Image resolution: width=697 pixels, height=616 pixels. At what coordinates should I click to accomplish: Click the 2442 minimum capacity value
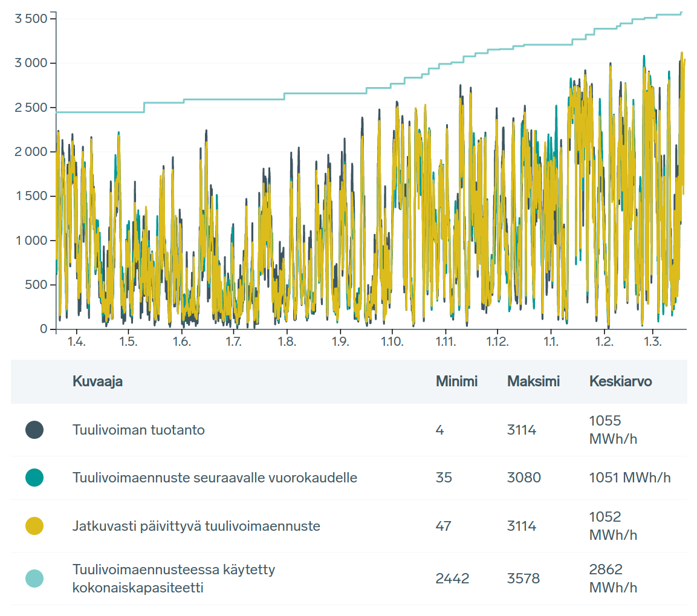452,579
